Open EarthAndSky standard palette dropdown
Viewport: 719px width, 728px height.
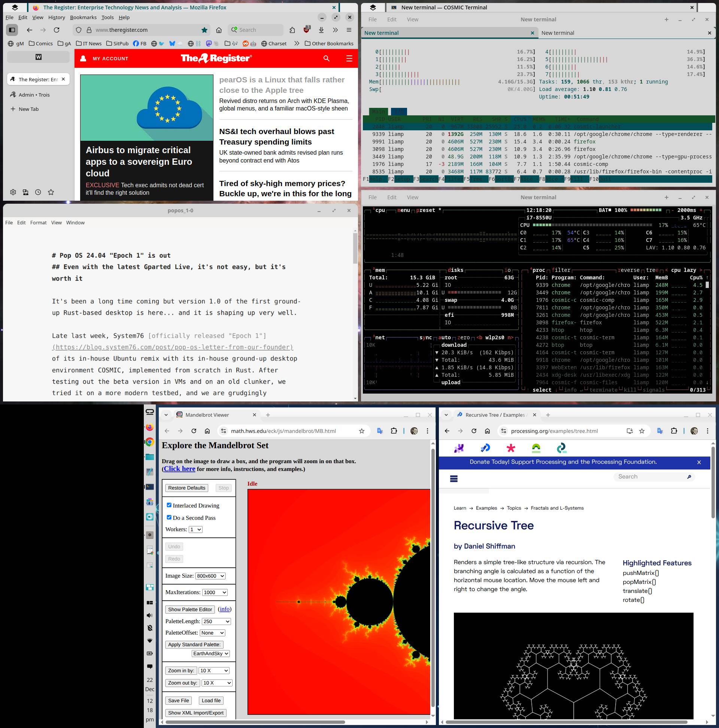pyautogui.click(x=210, y=653)
